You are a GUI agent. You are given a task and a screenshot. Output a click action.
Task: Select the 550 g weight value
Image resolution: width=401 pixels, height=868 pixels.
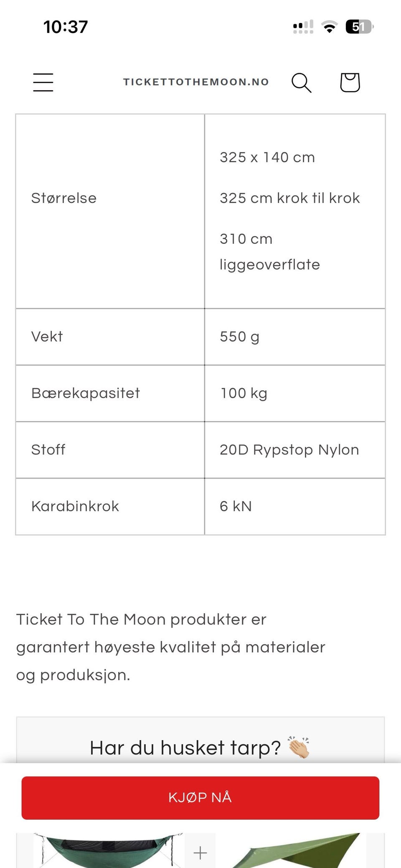point(239,337)
